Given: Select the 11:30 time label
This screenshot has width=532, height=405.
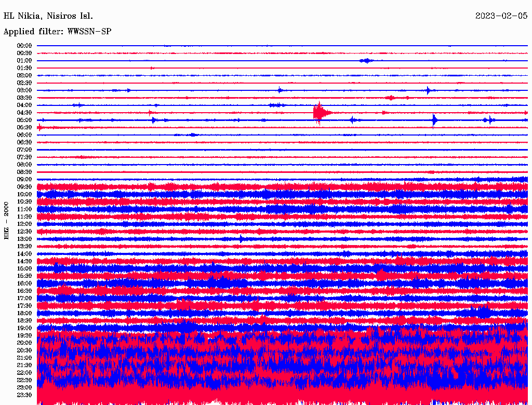Looking at the screenshot, I should (24, 217).
